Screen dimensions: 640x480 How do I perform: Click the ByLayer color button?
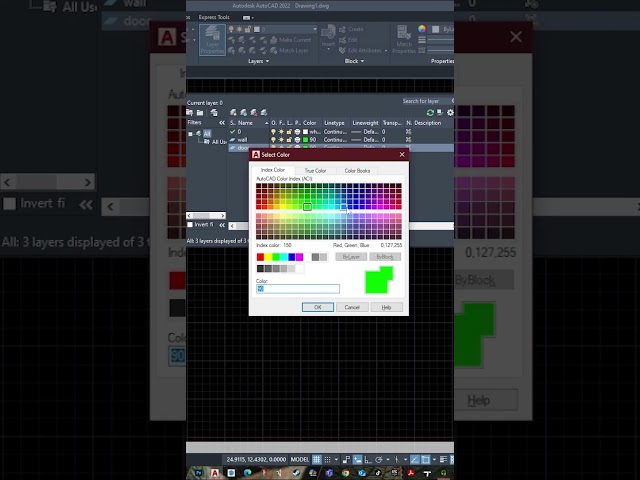point(351,257)
